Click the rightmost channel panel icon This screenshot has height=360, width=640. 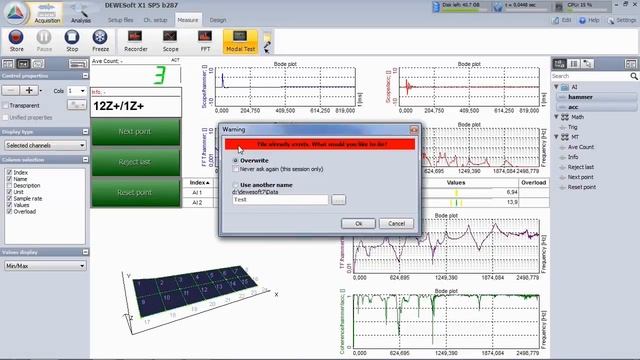(x=631, y=64)
